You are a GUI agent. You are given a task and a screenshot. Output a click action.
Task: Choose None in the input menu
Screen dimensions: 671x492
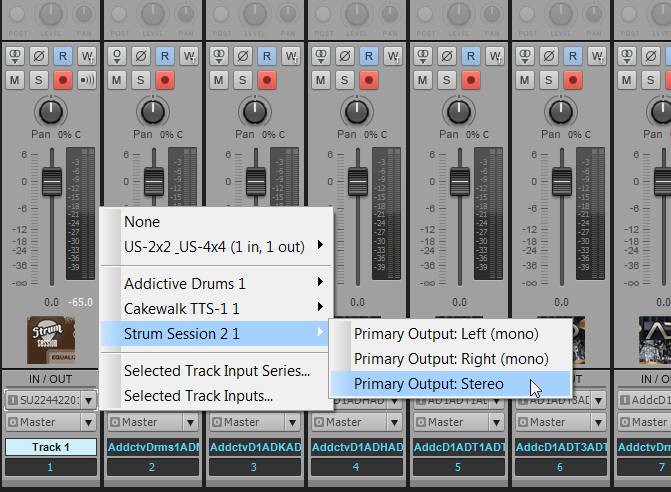[x=216, y=222]
